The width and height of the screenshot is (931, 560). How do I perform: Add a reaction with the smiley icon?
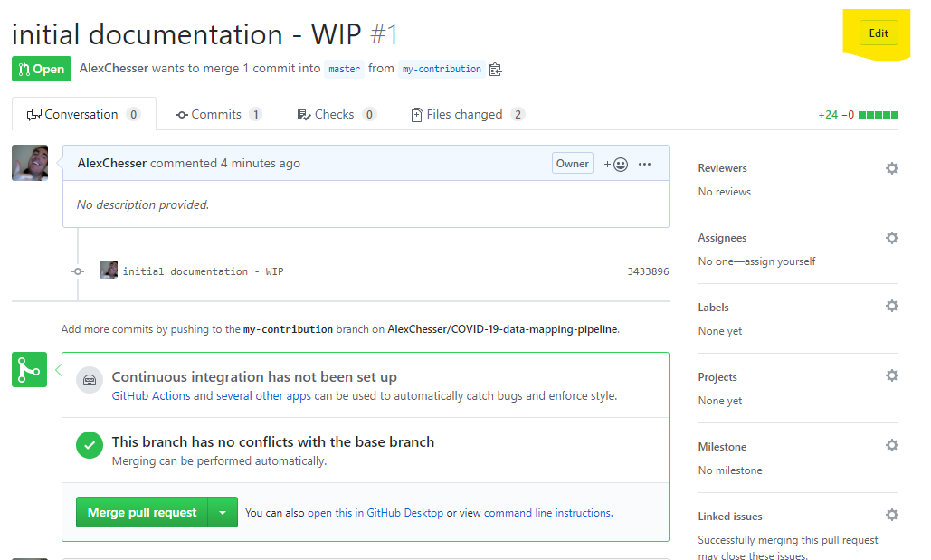616,164
